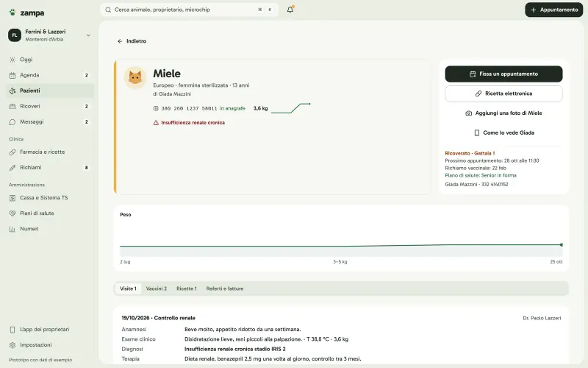Click the Oggi sun icon
588x368 pixels.
pos(12,60)
